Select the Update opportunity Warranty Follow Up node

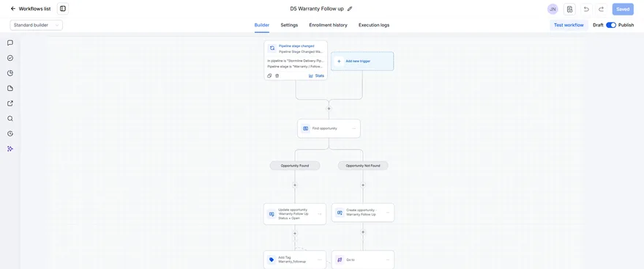click(x=295, y=214)
